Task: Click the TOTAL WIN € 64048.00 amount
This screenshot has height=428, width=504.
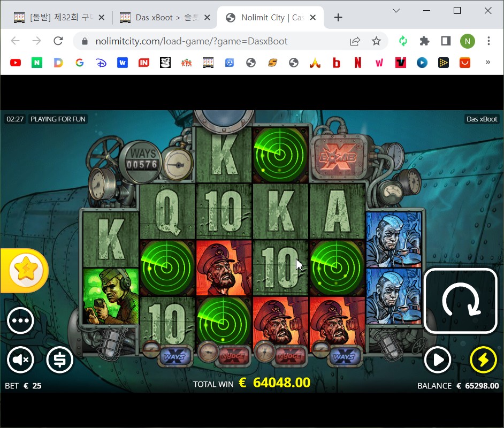Action: (x=251, y=383)
